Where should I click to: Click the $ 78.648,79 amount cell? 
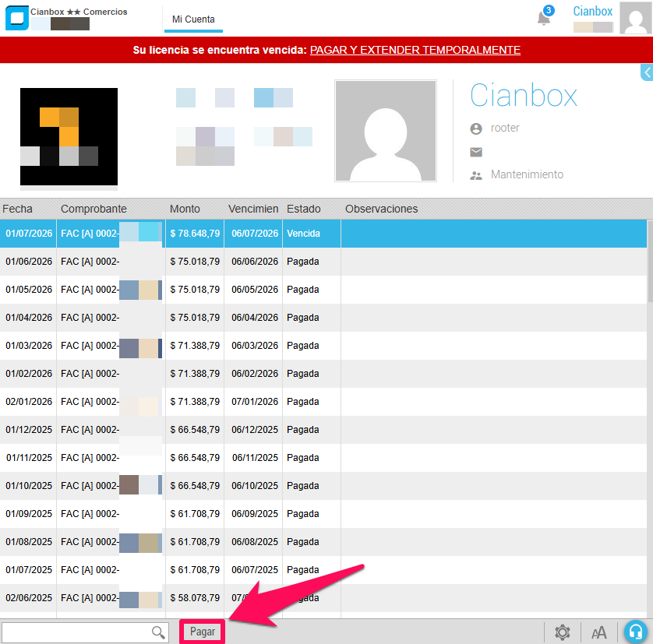(195, 234)
